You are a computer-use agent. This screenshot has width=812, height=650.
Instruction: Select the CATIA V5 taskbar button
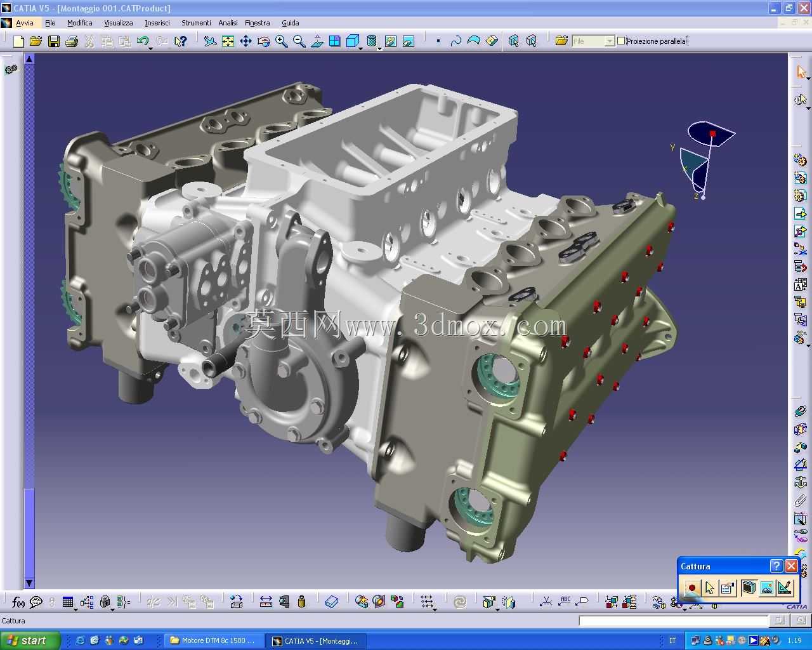tap(315, 640)
